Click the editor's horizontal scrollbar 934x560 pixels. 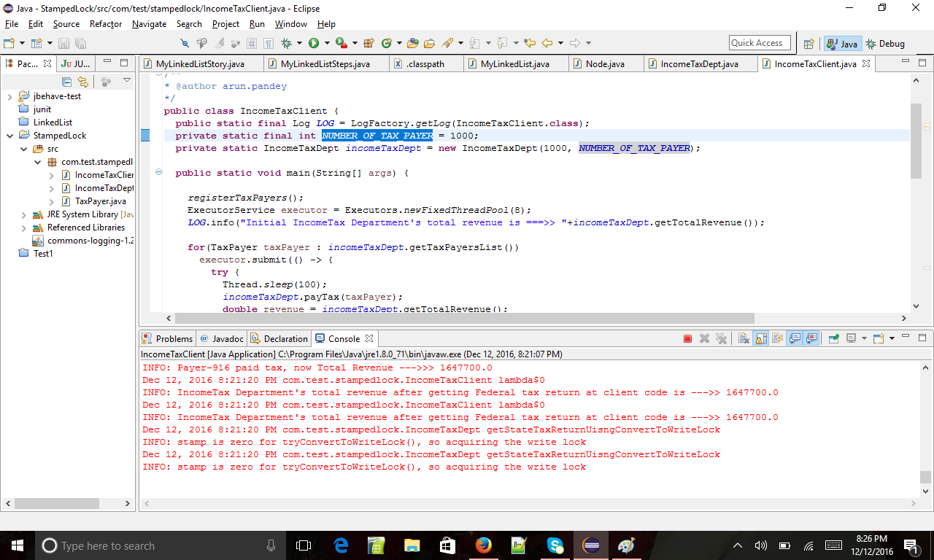(464, 319)
